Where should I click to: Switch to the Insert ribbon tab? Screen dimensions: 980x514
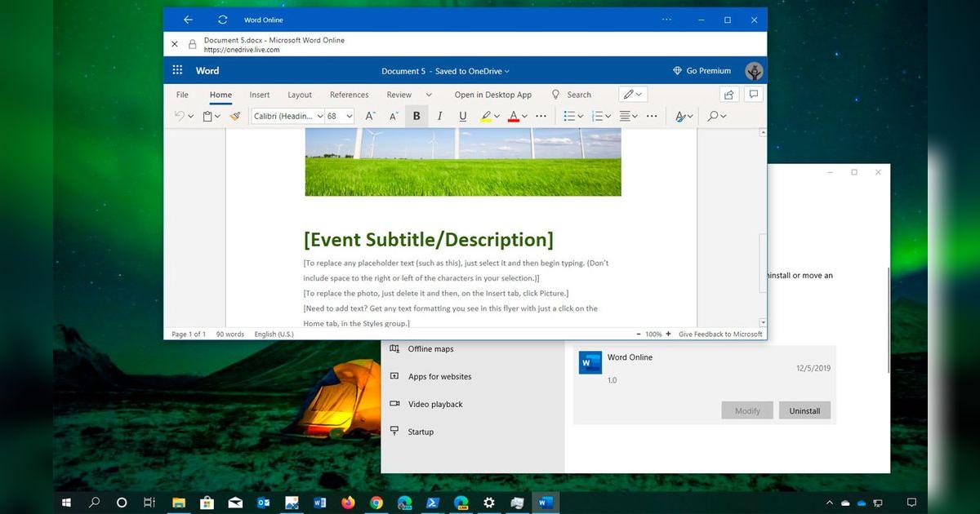(259, 95)
